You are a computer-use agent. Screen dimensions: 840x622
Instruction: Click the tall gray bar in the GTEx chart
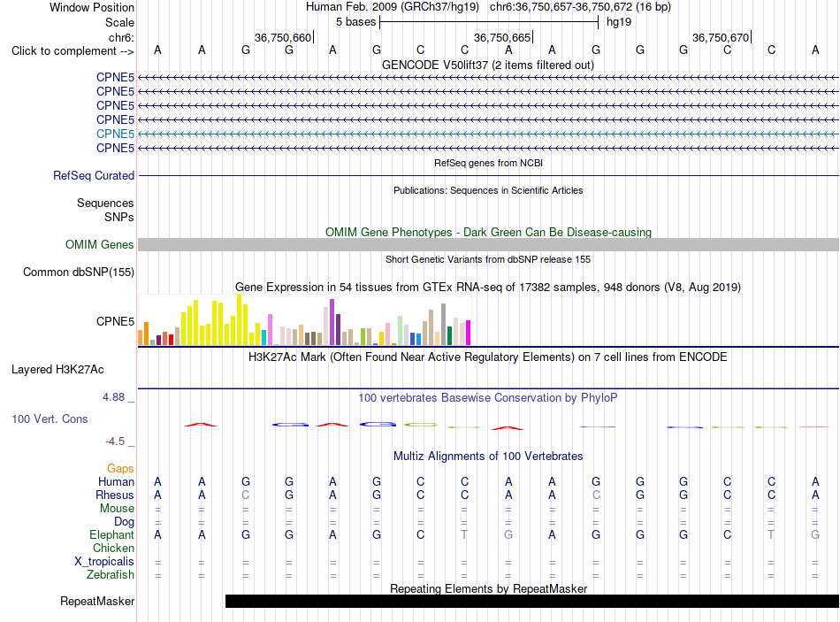tap(444, 325)
